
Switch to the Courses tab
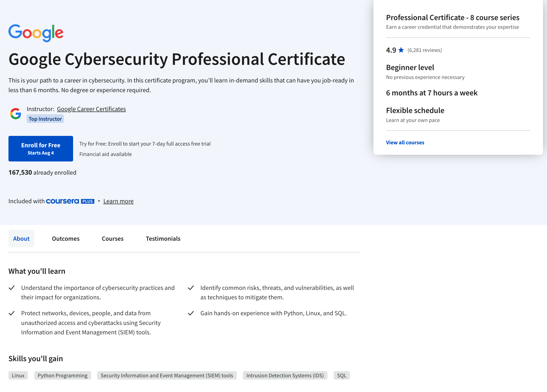112,238
